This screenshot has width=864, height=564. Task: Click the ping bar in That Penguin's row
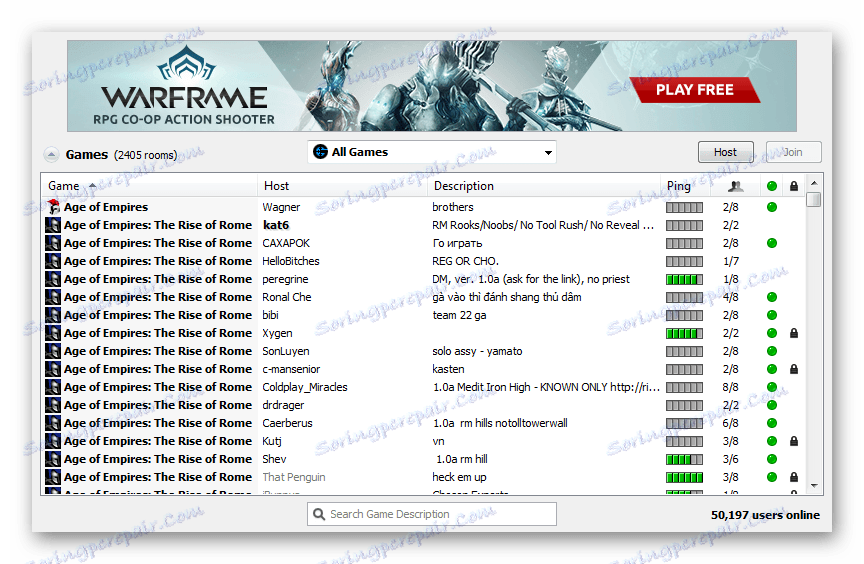pos(684,477)
